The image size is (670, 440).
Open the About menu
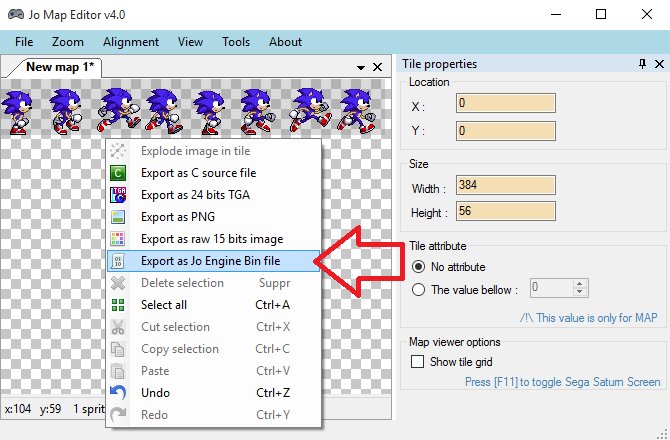(x=285, y=42)
